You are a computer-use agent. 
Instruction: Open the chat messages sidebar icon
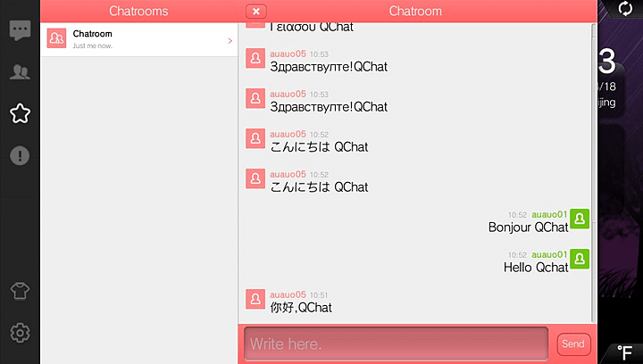click(x=20, y=29)
